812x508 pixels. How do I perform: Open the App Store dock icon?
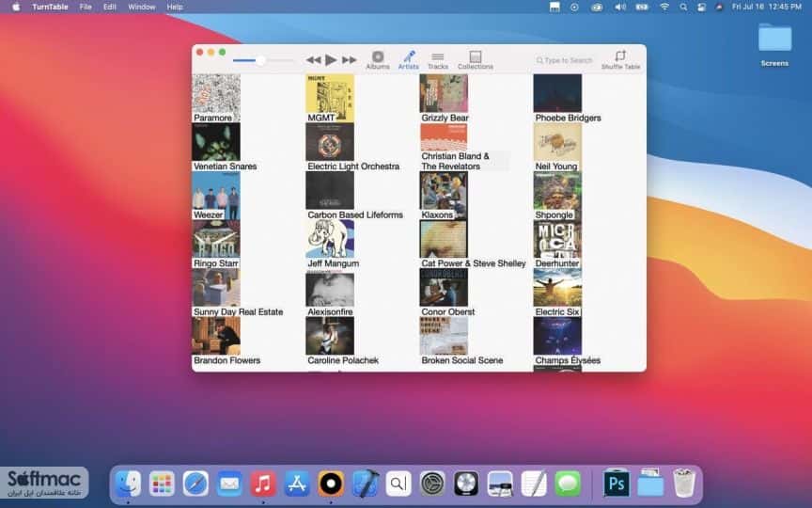coord(297,484)
